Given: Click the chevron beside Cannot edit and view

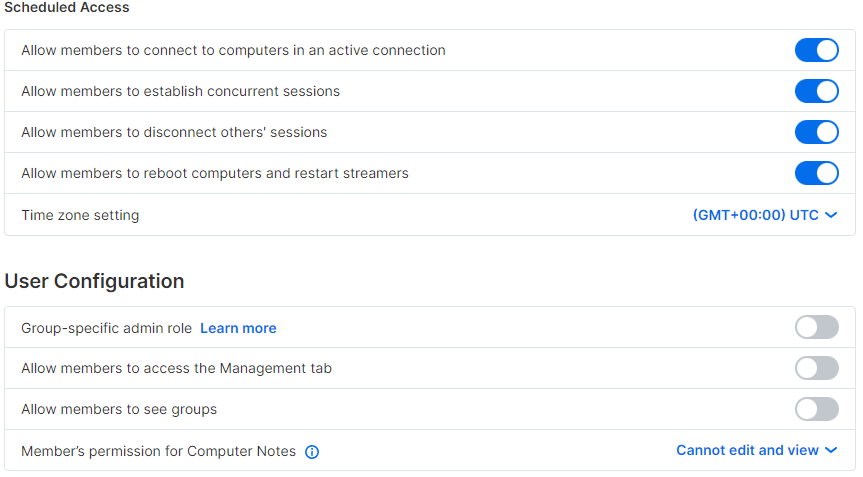Looking at the screenshot, I should pyautogui.click(x=831, y=451).
